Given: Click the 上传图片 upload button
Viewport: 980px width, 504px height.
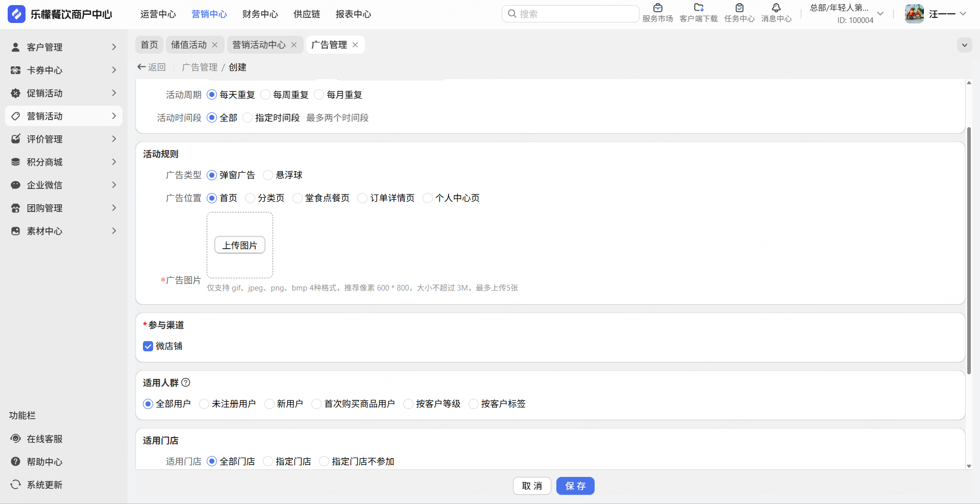Looking at the screenshot, I should 239,245.
